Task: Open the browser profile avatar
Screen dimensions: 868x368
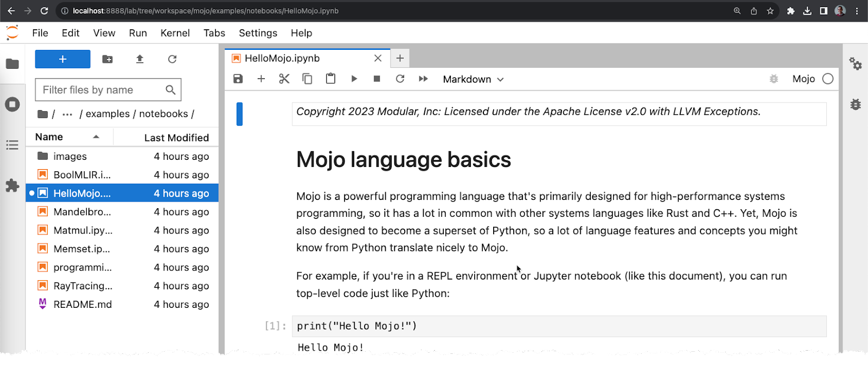Action: [x=840, y=11]
